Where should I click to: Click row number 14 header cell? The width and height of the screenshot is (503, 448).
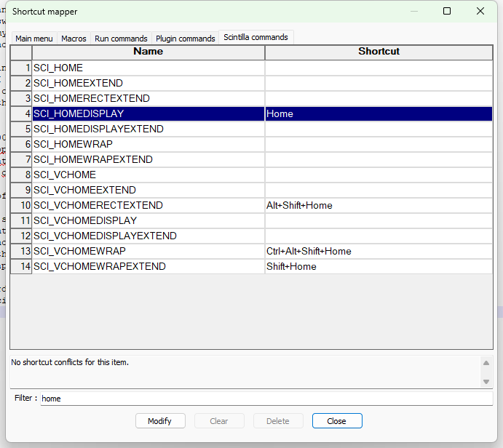point(21,266)
